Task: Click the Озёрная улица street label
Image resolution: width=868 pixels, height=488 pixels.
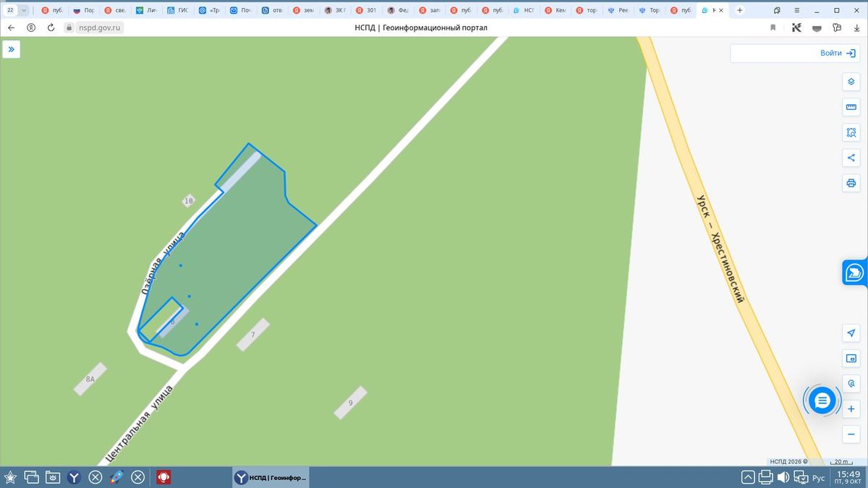Action: coord(163,262)
